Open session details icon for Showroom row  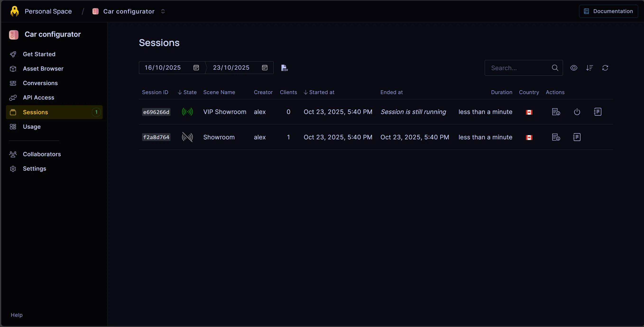(x=556, y=137)
